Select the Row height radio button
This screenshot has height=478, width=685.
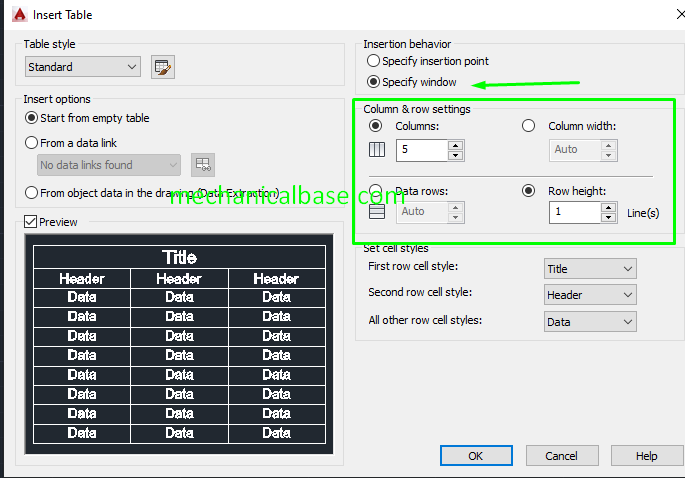click(528, 191)
